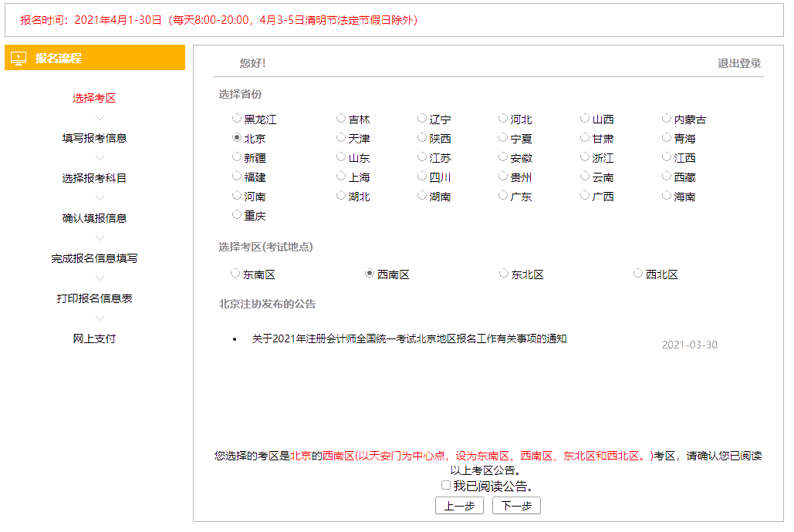The width and height of the screenshot is (794, 532).
Task: Select the 江苏 radio button
Action: tap(422, 157)
